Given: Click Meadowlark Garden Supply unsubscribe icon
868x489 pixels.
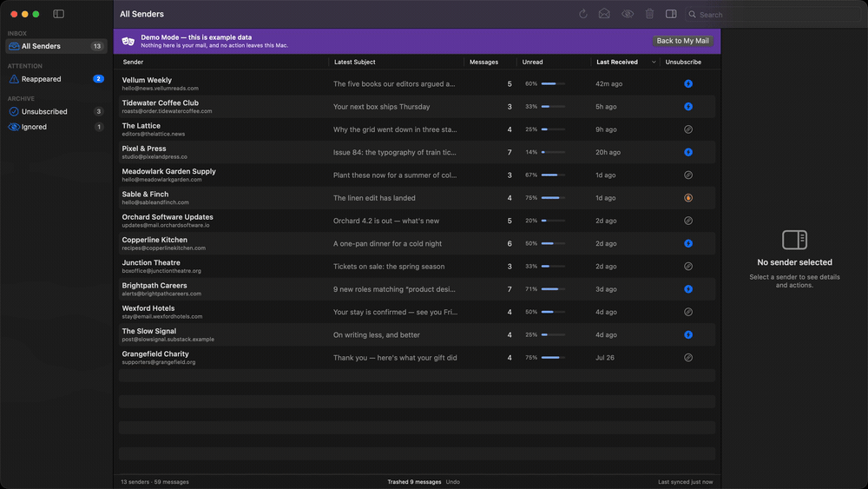Looking at the screenshot, I should pos(688,175).
